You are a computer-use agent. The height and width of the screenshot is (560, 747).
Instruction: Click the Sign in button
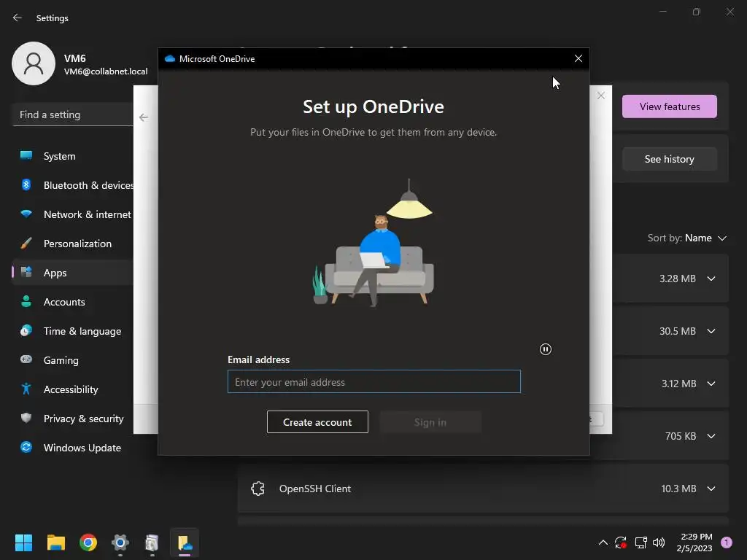pos(430,422)
